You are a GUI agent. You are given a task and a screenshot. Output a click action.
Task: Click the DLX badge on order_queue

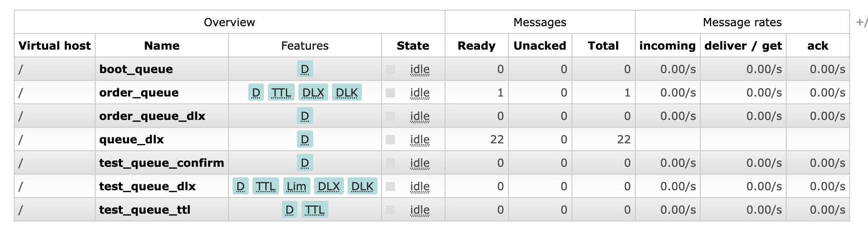[313, 92]
